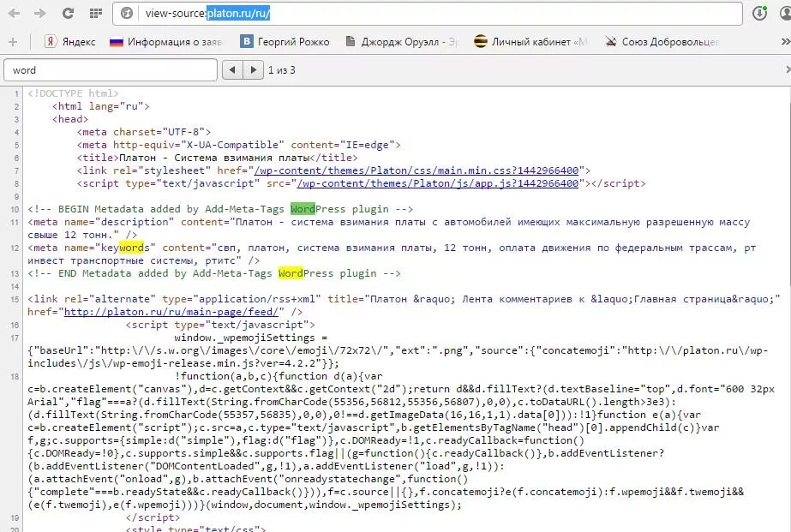Open the app.js script source link

click(x=438, y=183)
